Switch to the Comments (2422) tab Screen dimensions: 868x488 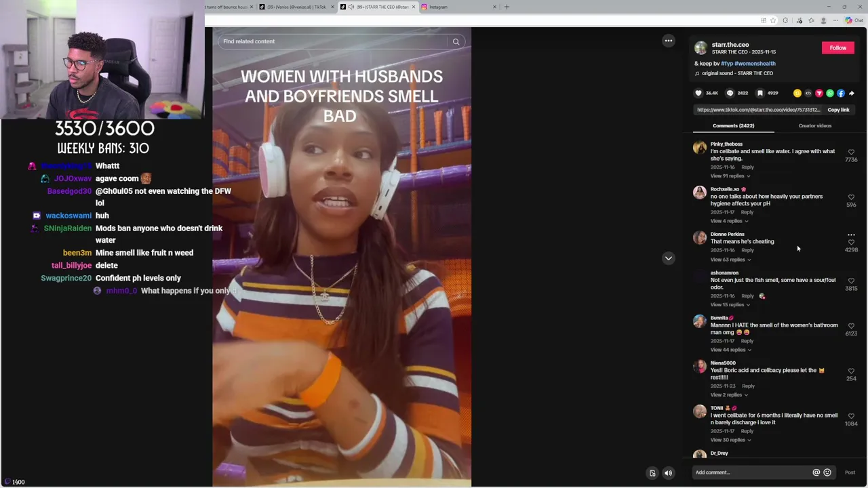point(733,125)
